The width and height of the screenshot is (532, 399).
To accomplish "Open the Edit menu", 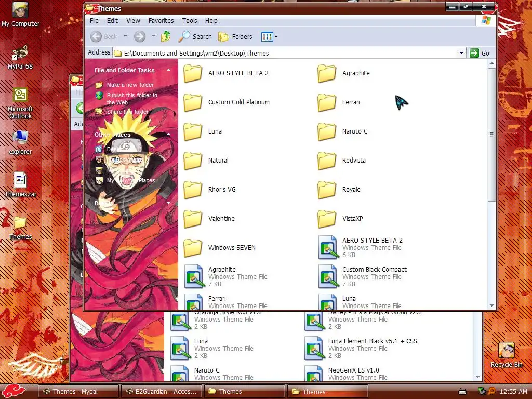I will pyautogui.click(x=112, y=21).
